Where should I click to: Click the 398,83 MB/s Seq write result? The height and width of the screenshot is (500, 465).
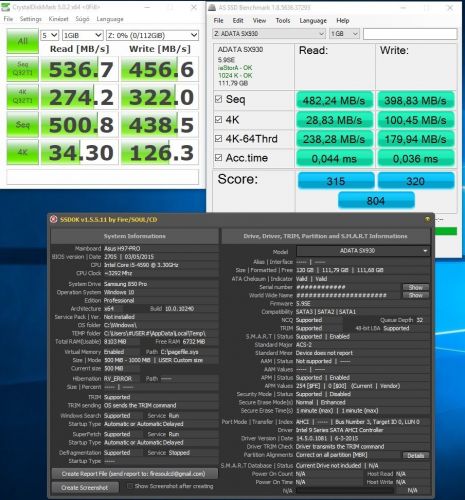(x=416, y=100)
